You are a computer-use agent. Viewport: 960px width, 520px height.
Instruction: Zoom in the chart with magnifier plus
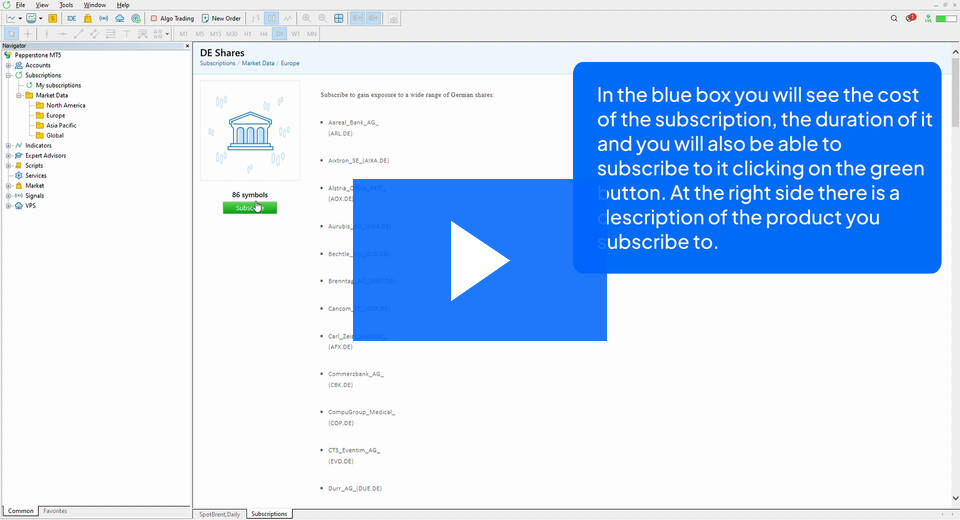click(306, 18)
